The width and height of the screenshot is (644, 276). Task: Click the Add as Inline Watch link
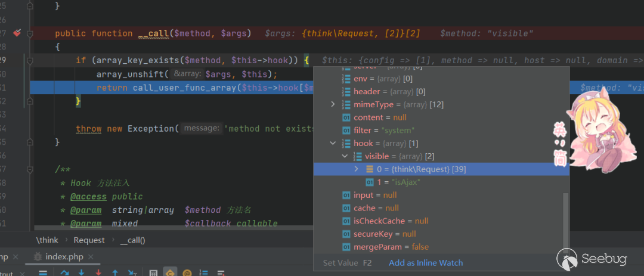coord(426,263)
